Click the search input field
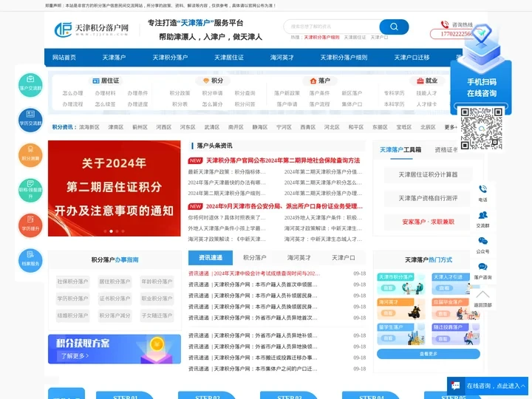The image size is (532, 399). [x=332, y=27]
